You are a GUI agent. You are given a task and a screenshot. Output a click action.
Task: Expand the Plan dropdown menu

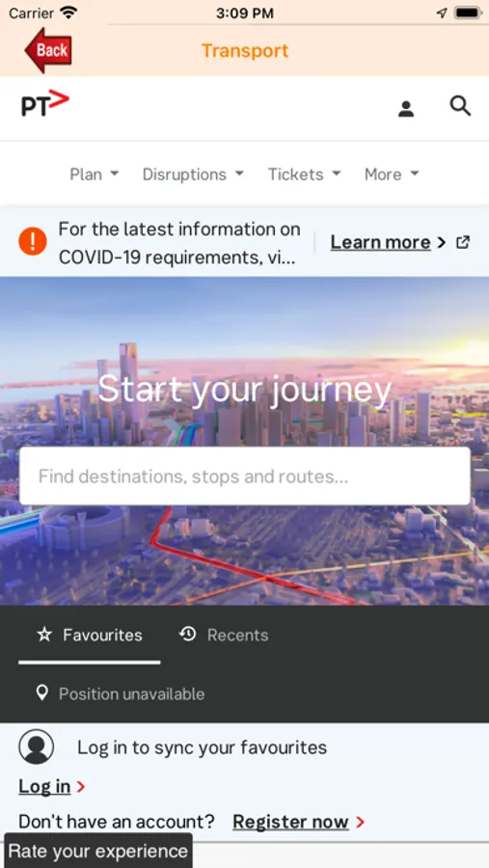[95, 175]
